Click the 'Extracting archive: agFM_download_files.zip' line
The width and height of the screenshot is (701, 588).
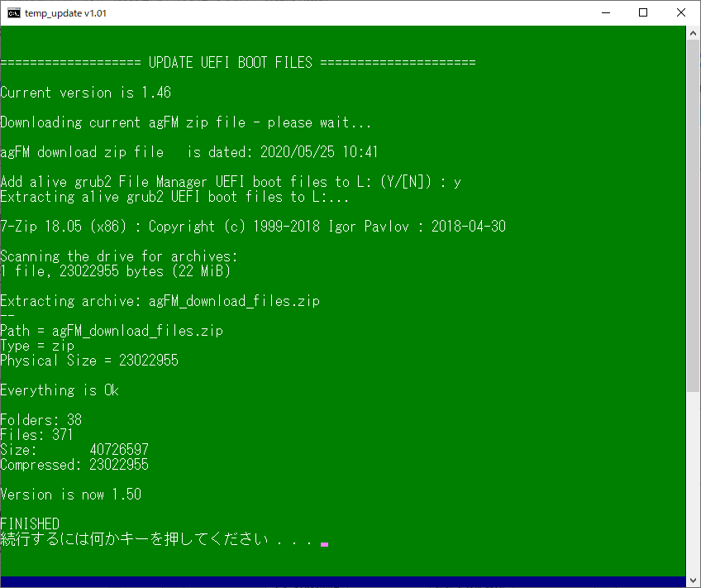click(x=160, y=301)
